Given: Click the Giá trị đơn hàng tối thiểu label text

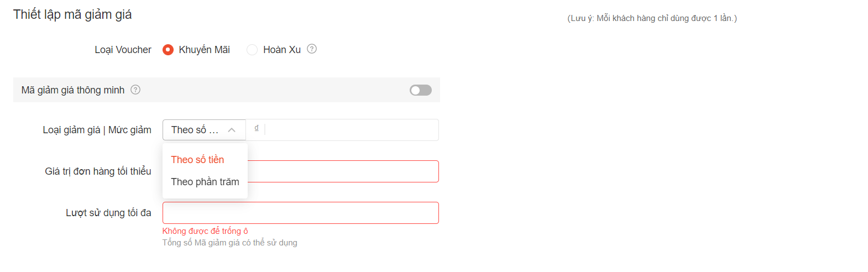Looking at the screenshot, I should coord(98,171).
